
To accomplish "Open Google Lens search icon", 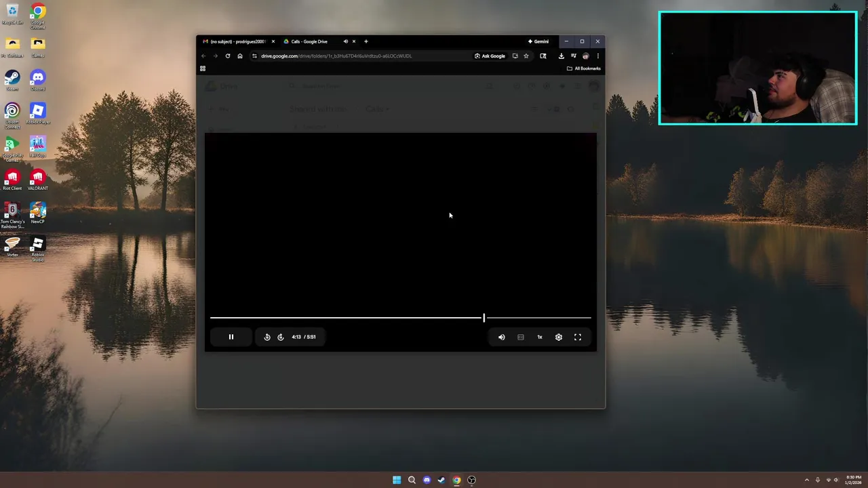I will tap(543, 56).
